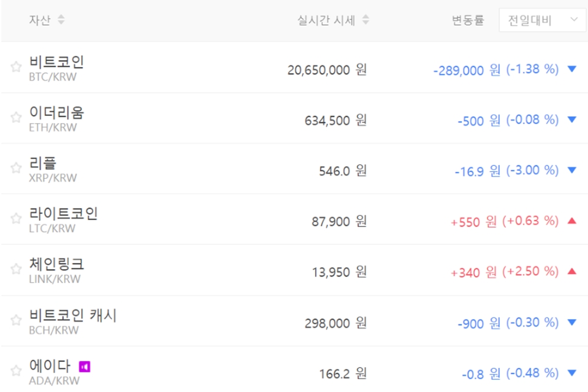Mark Ripple XRP as favorite
Viewport: 588px width, 392px height.
(x=16, y=168)
